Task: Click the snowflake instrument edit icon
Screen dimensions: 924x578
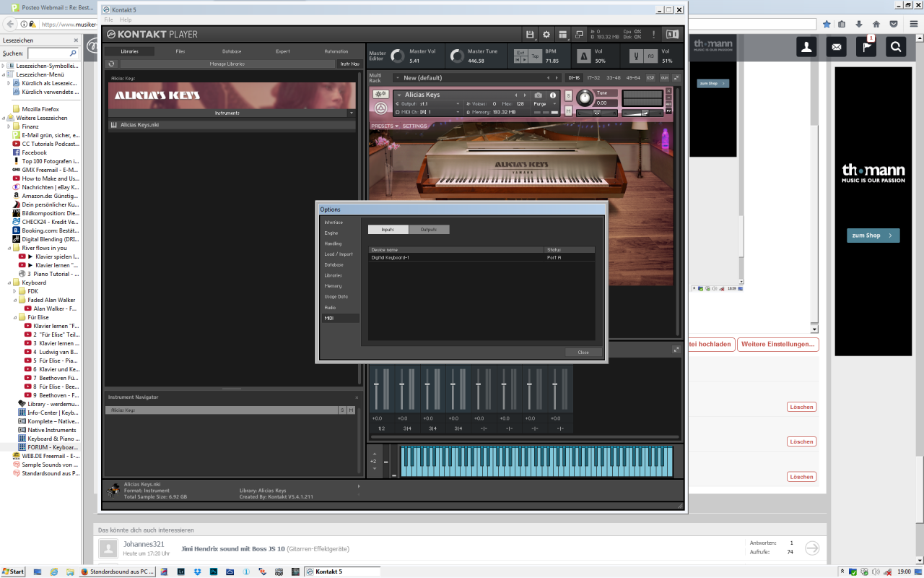Action: click(x=380, y=95)
